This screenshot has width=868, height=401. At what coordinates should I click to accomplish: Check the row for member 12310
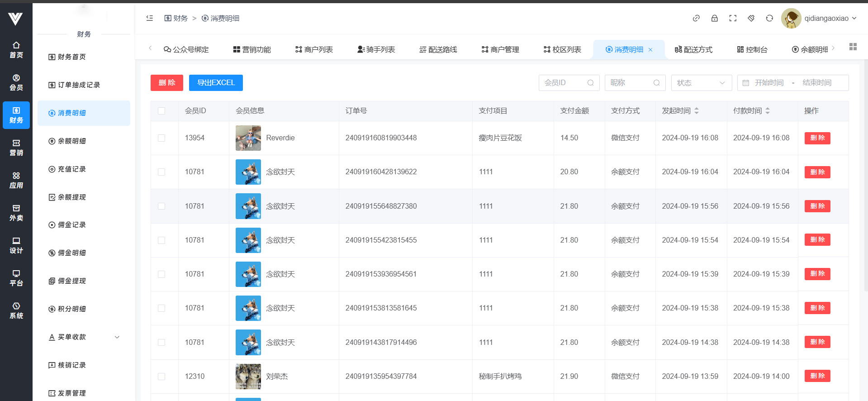click(x=161, y=377)
